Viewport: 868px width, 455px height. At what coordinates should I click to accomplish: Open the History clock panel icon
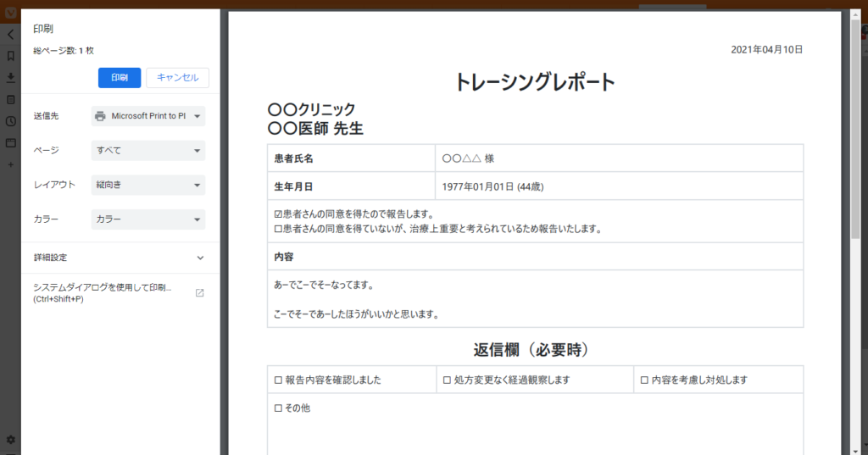[10, 121]
